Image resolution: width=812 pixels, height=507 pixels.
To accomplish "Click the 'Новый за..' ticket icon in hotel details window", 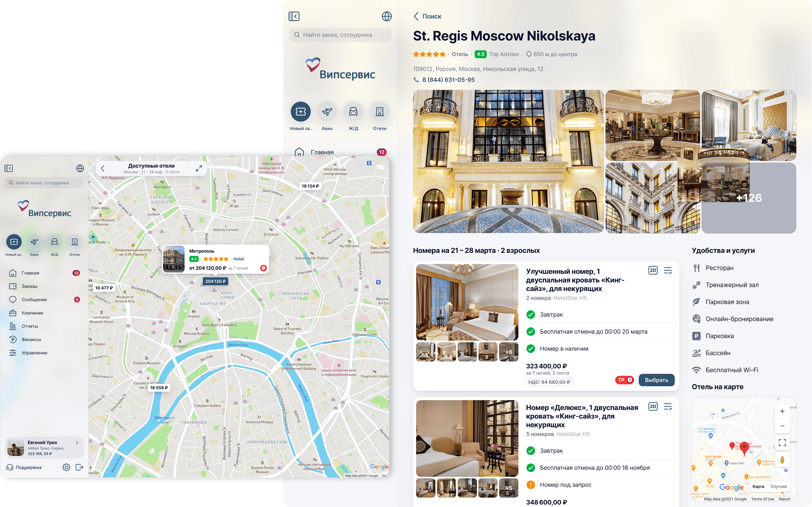I will (x=301, y=112).
